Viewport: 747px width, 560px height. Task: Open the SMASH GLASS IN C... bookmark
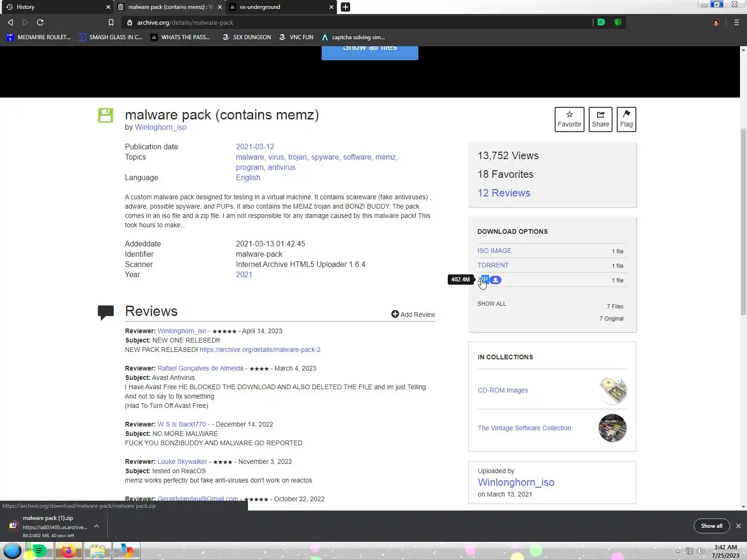[x=111, y=37]
